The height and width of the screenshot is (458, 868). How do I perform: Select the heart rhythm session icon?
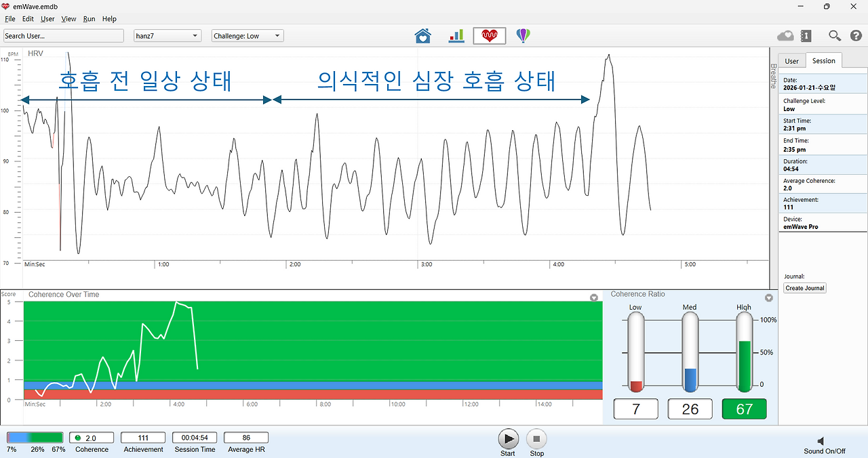coord(490,36)
